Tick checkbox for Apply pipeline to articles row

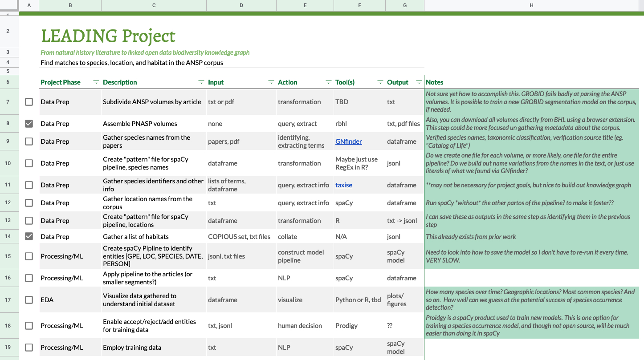click(x=29, y=278)
